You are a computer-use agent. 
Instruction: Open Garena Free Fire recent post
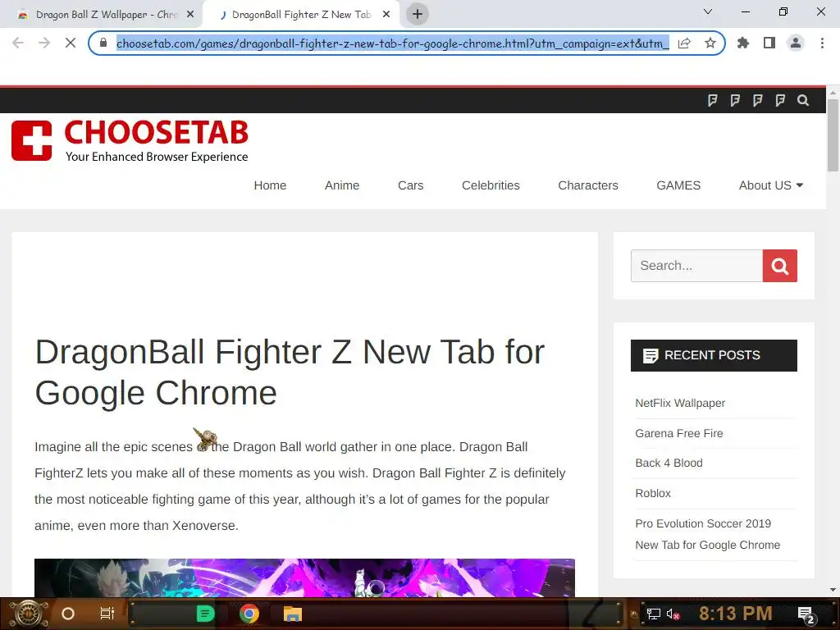pyautogui.click(x=678, y=433)
